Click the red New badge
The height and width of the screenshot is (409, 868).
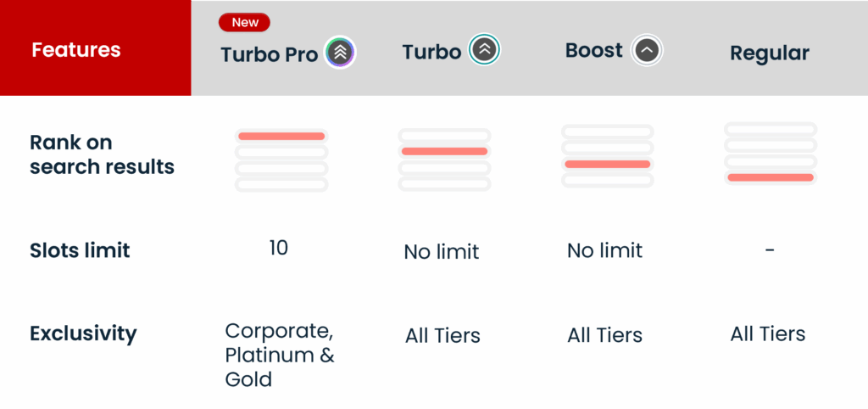[x=244, y=22]
